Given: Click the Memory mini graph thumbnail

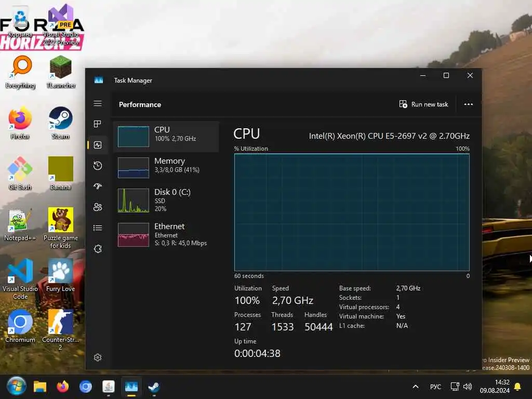Looking at the screenshot, I should (x=134, y=168).
